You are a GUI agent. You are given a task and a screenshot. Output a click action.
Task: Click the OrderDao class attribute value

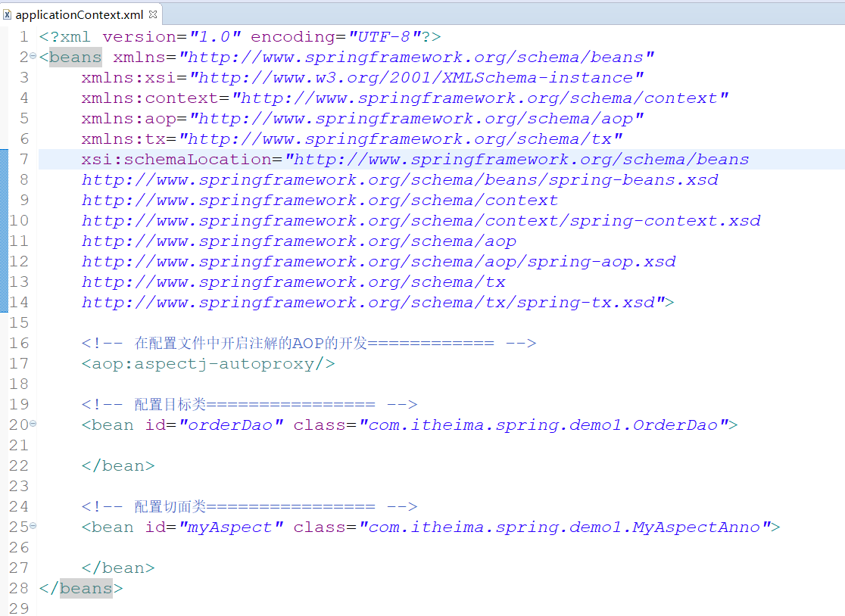click(544, 425)
